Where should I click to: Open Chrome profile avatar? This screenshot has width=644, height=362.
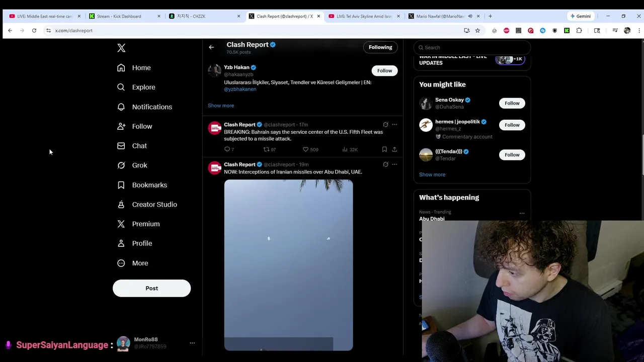[627, 31]
